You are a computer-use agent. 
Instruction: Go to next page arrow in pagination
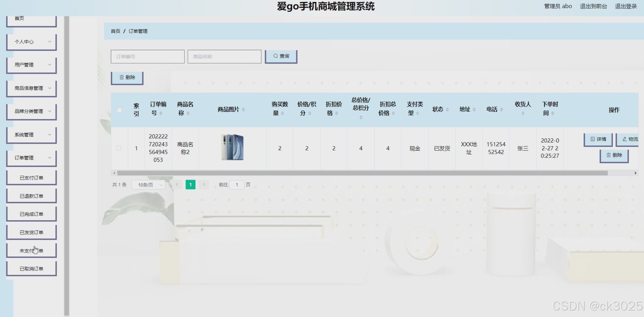click(204, 185)
